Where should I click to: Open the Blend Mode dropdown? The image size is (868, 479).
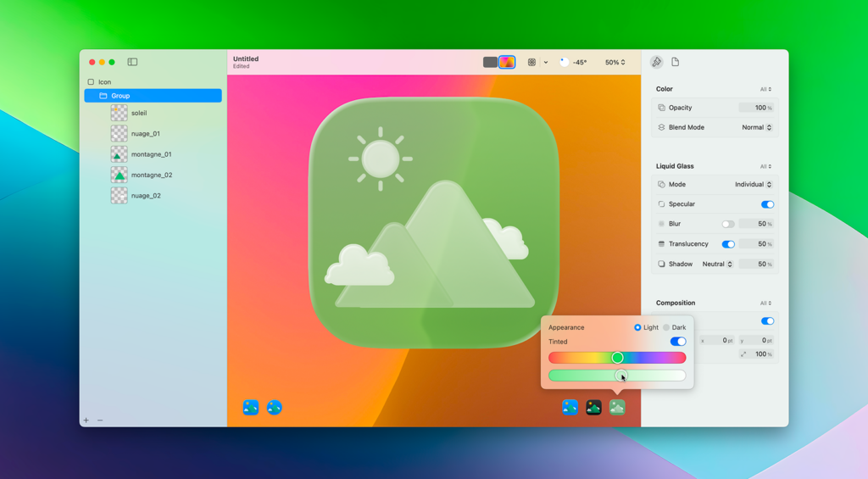[x=756, y=127]
